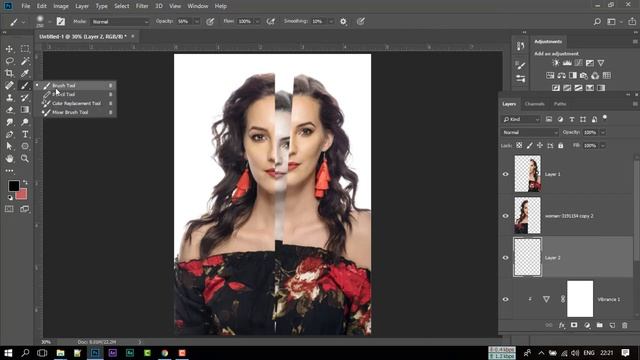Select the Horizontal Type tool
The height and width of the screenshot is (360, 640).
25,134
